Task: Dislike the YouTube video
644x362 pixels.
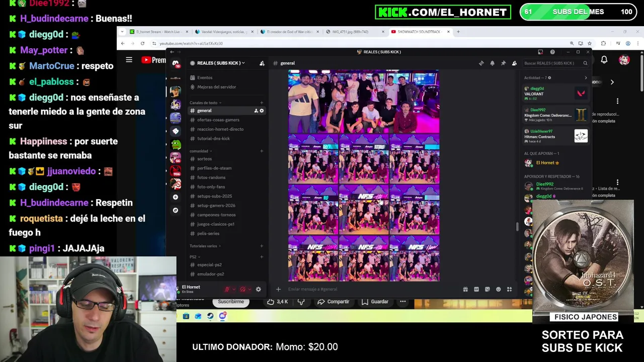Action: [301, 302]
